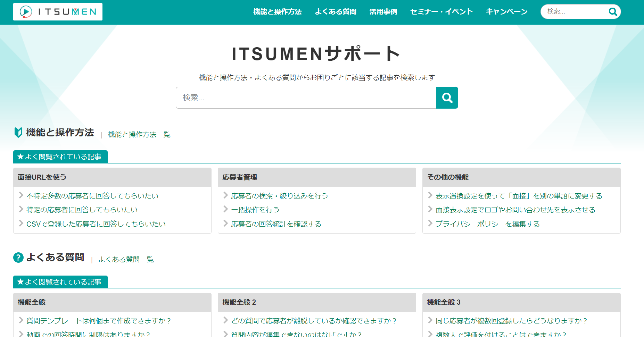
Task: Click the chevron beside どの質問で応募者が離脱しているか確認できますか？
Action: point(225,320)
